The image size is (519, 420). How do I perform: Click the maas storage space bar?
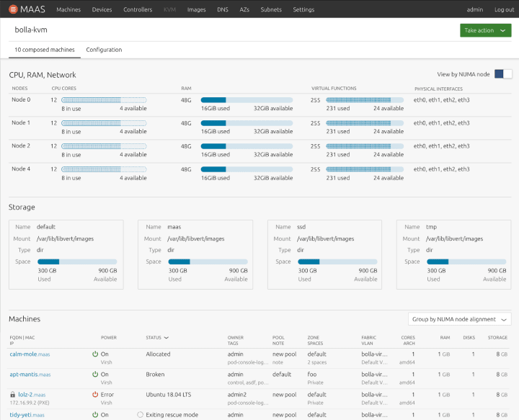point(208,262)
